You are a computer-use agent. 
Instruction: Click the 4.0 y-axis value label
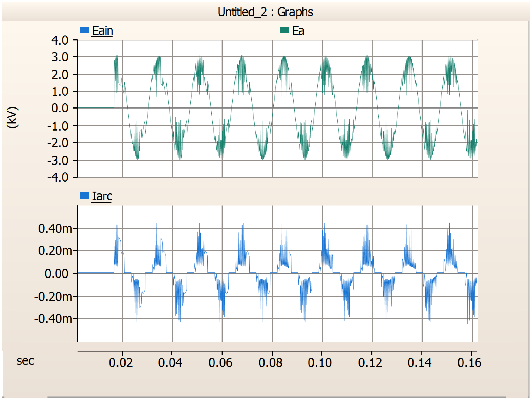tap(60, 40)
